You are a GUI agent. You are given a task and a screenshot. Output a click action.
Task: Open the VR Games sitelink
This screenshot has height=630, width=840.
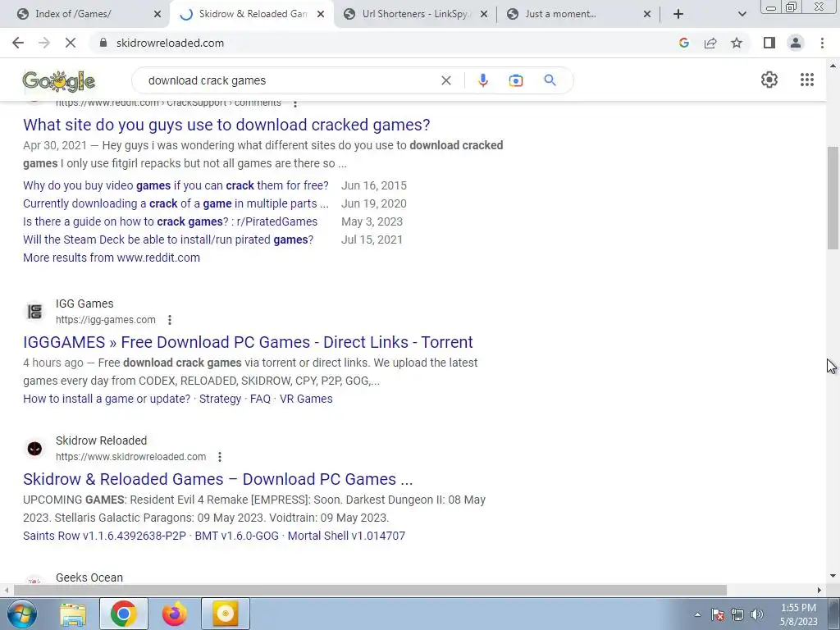click(x=306, y=399)
